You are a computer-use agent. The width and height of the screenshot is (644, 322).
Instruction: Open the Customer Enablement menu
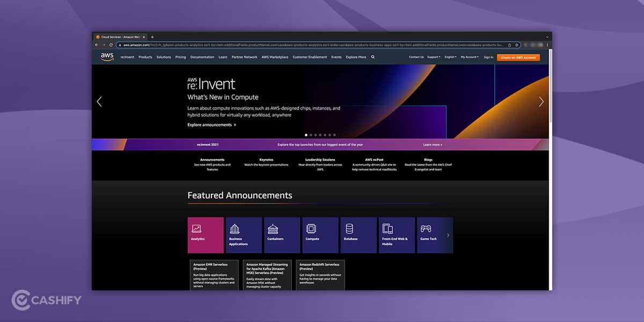(x=310, y=57)
